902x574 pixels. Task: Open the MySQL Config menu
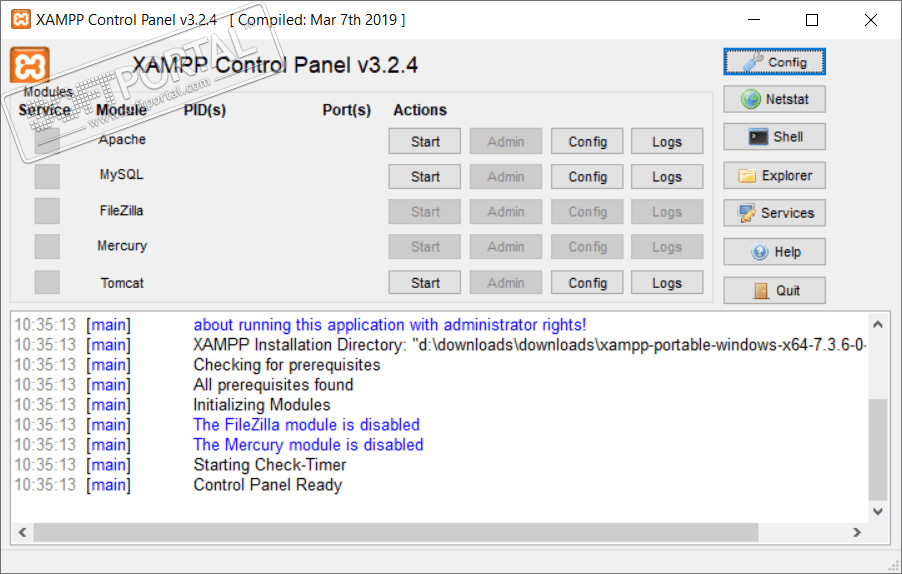[587, 177]
